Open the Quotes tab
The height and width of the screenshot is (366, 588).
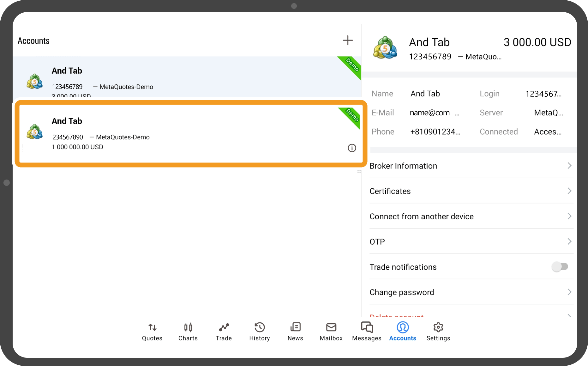[152, 332]
